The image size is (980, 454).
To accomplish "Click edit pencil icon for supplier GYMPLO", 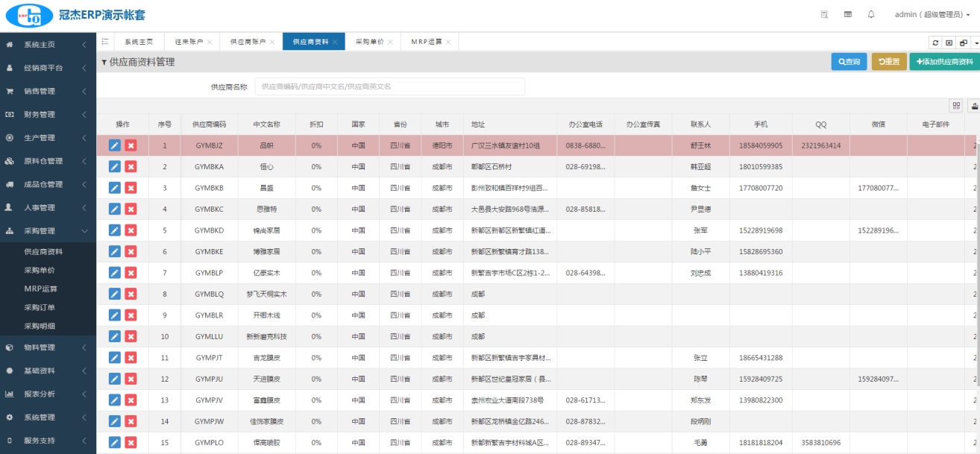I will (x=115, y=443).
